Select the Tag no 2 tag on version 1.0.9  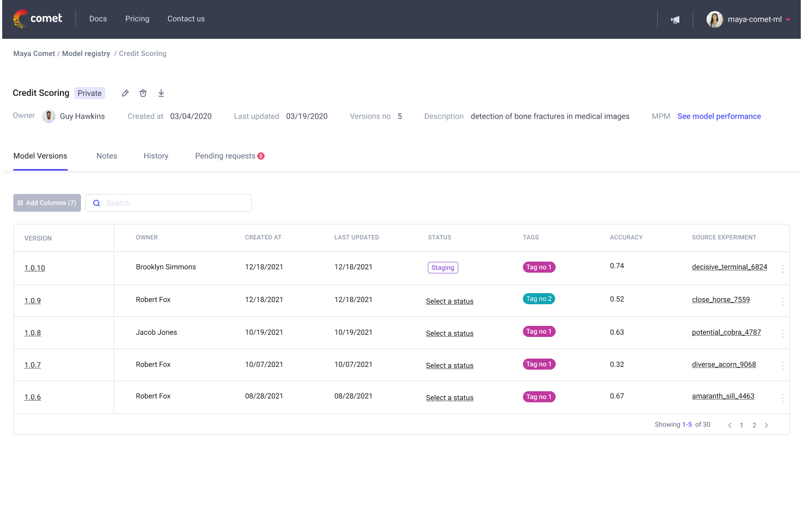(x=538, y=298)
